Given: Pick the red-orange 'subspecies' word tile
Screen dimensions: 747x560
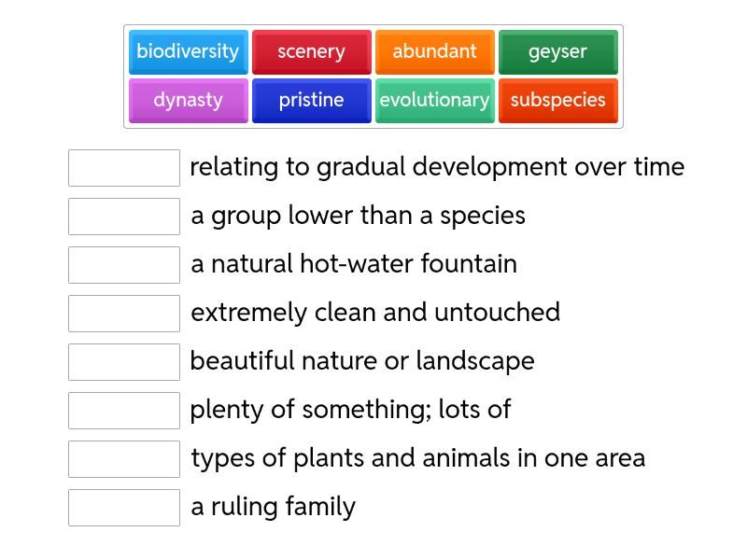Looking at the screenshot, I should click(x=557, y=101).
